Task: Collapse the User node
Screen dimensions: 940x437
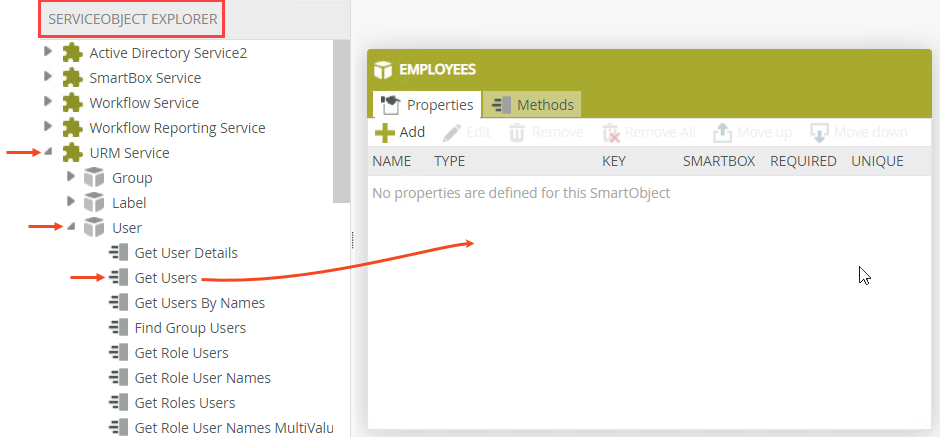Action: point(71,228)
